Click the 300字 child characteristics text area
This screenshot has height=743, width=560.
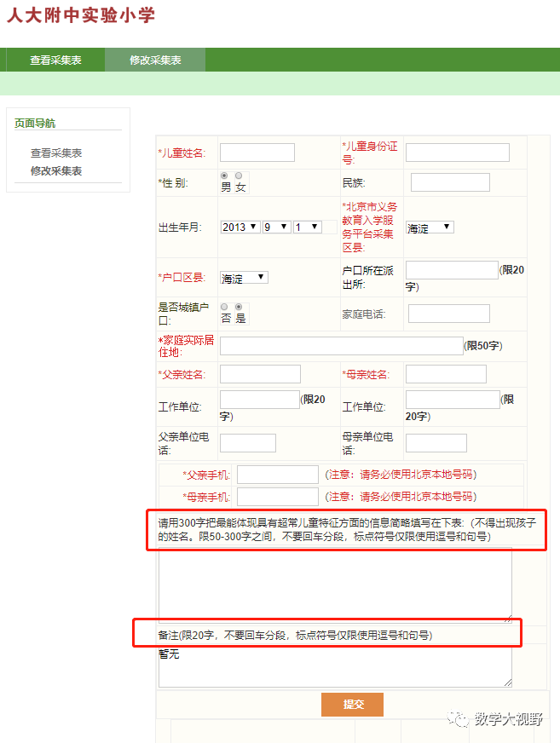[335, 585]
